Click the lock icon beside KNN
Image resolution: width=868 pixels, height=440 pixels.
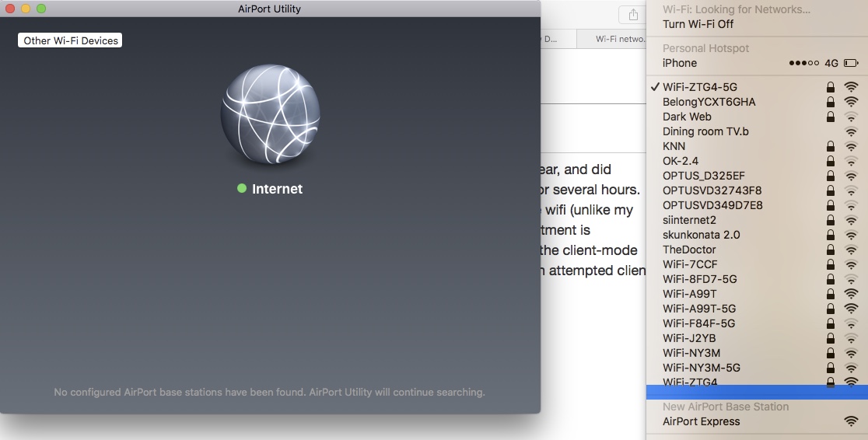coord(831,146)
